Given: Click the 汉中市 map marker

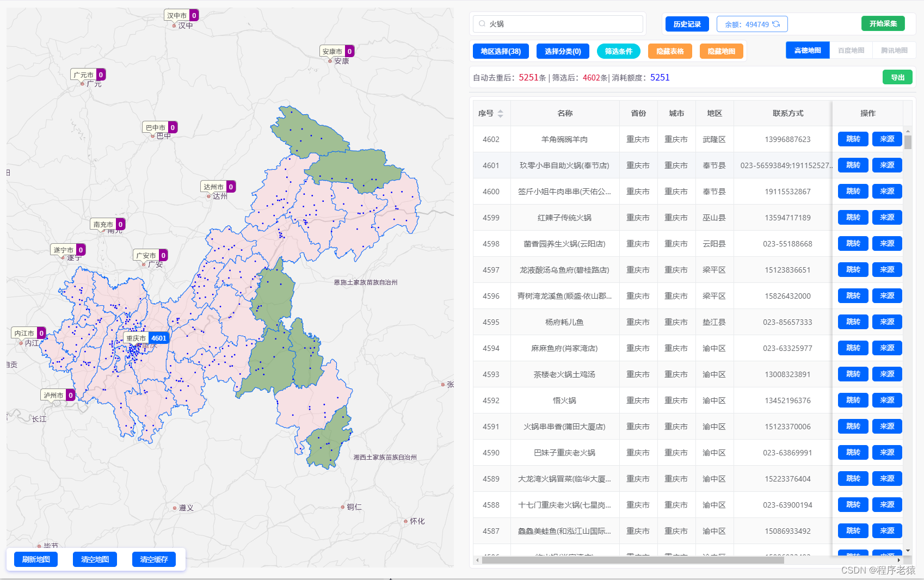Looking at the screenshot, I should [182, 15].
